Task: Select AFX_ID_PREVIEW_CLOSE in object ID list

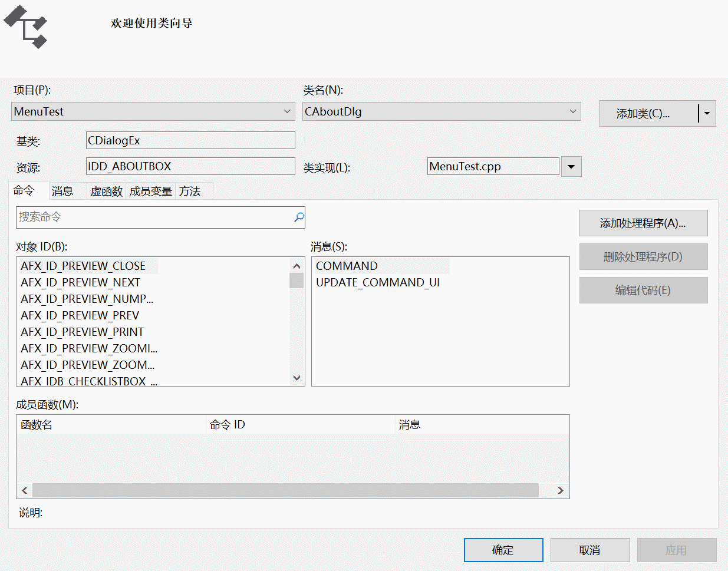Action: pyautogui.click(x=88, y=266)
